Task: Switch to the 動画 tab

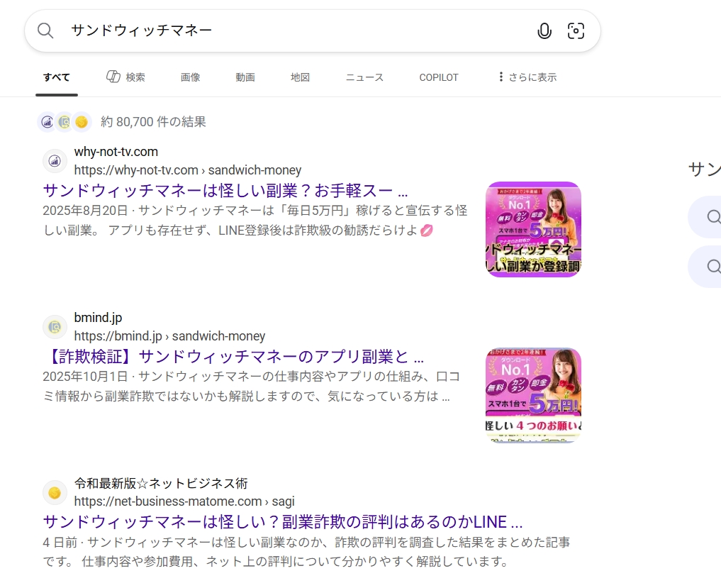Action: click(245, 77)
